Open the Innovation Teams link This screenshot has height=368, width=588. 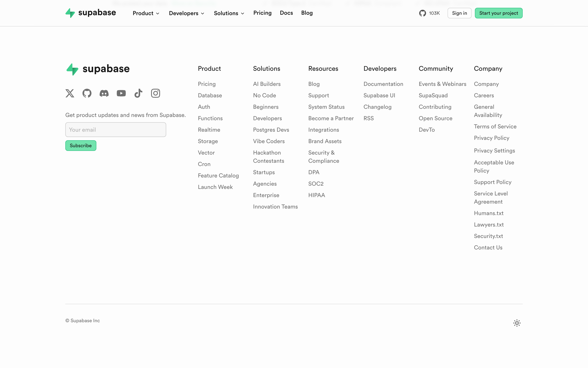(x=275, y=207)
